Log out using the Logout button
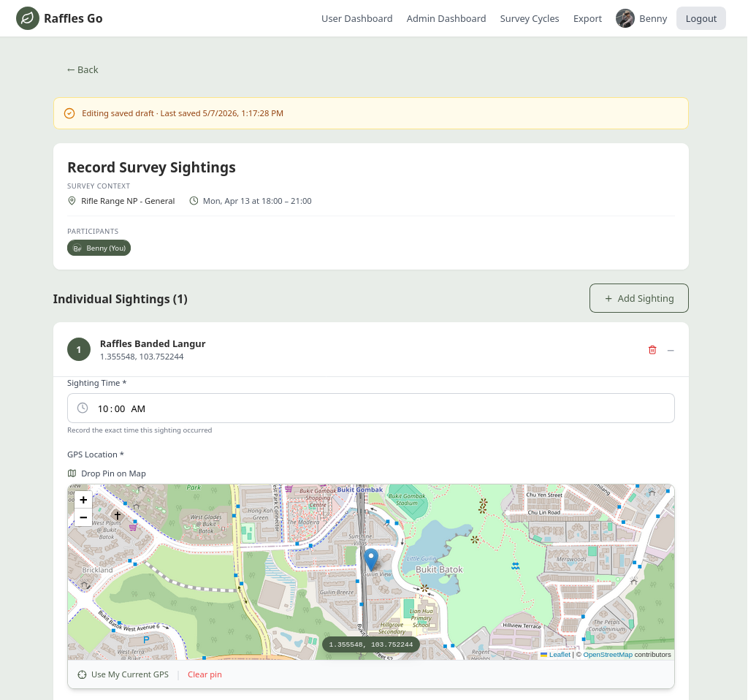This screenshot has width=748, height=700. pos(701,18)
